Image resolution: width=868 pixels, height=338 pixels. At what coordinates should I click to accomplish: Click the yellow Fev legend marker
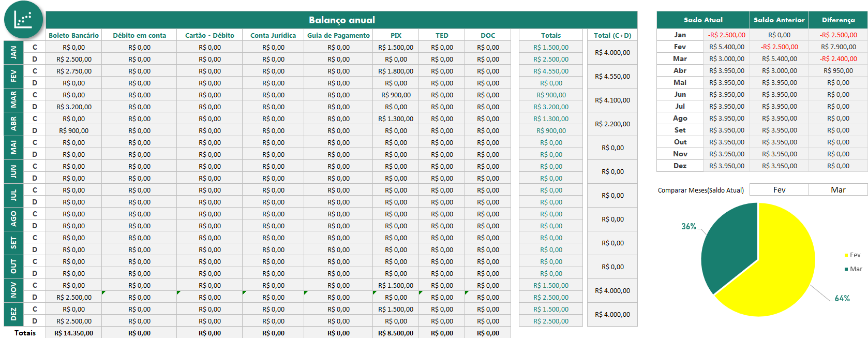(x=846, y=255)
